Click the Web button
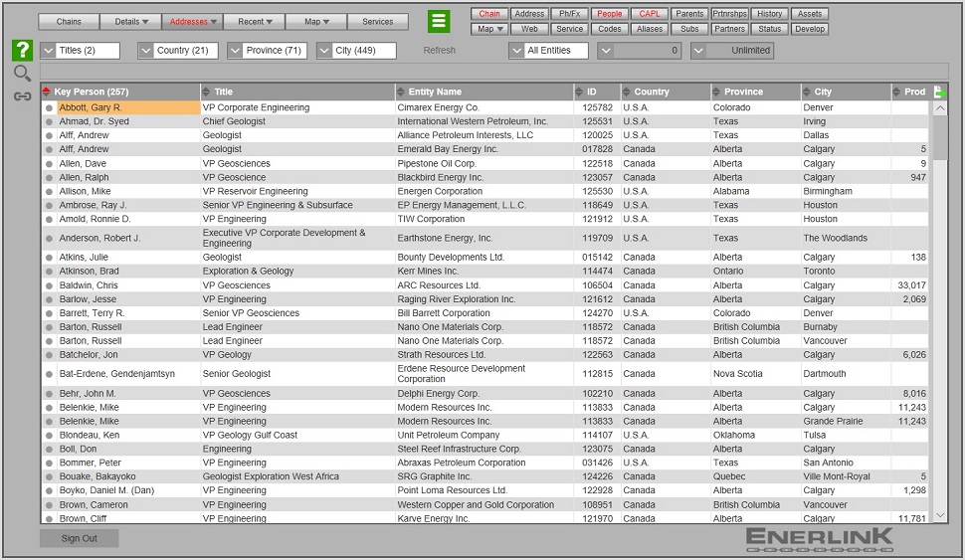Viewport: 965px width, 560px height. (x=529, y=29)
